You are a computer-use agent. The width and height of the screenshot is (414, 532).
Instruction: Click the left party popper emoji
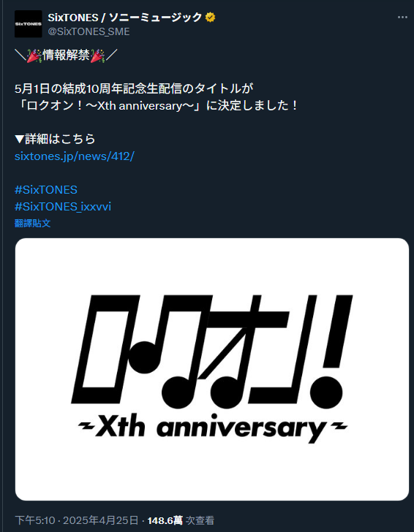(x=34, y=56)
